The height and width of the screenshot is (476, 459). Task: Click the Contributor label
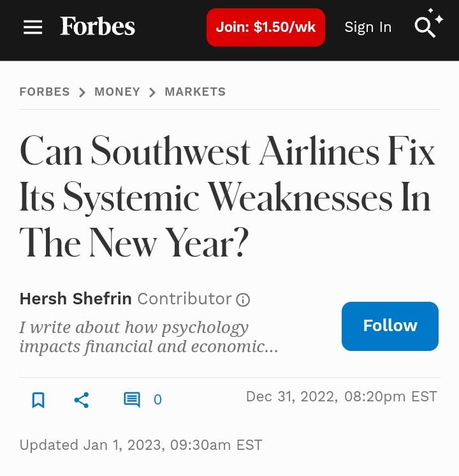click(184, 299)
